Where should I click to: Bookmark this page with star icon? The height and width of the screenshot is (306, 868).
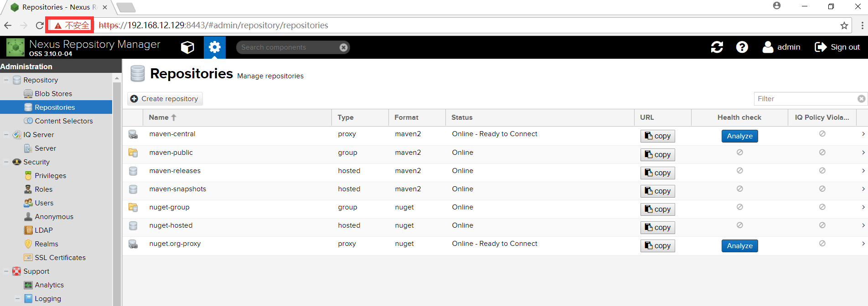coord(844,25)
